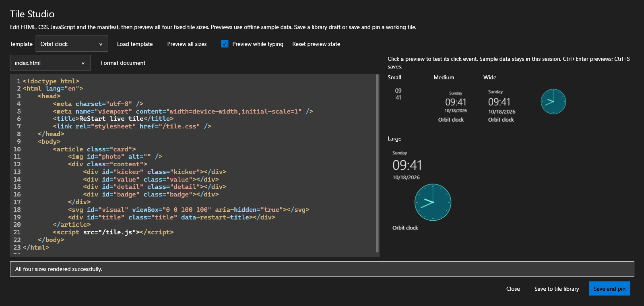This screenshot has height=306, width=644.
Task: Open the index.html file selector dropdown
Action: click(50, 63)
